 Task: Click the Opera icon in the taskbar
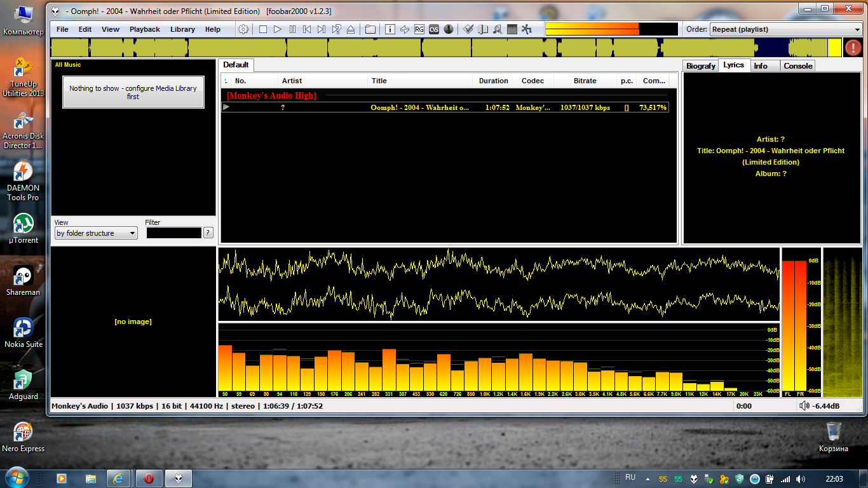click(149, 478)
